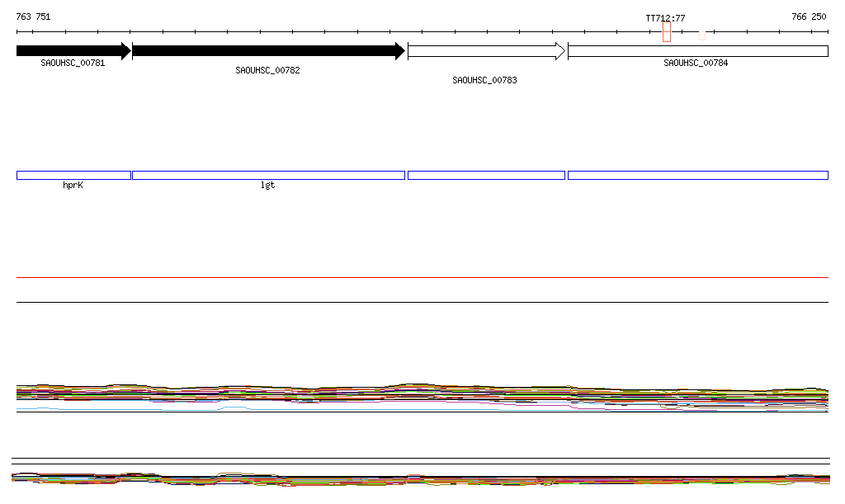Image resolution: width=845 pixels, height=504 pixels.
Task: Select the black SAOUHSC_00781 gene arrow
Action: coord(73,51)
